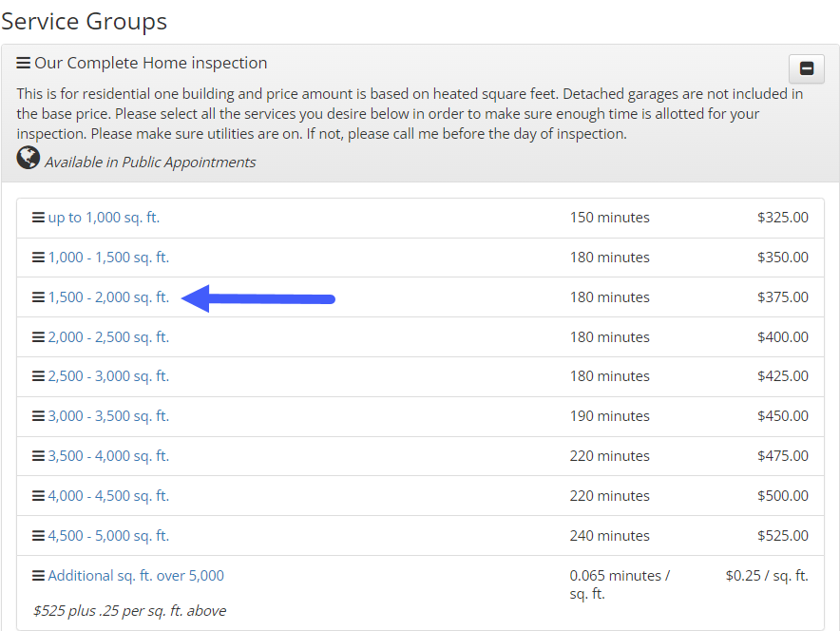
Task: Open the 'Additional sq. ft. over 5,000' service
Action: tap(137, 576)
